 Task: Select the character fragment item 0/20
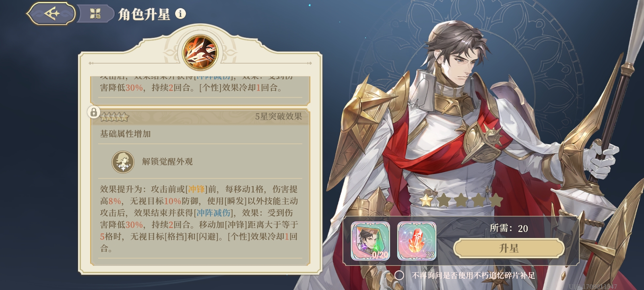click(370, 241)
